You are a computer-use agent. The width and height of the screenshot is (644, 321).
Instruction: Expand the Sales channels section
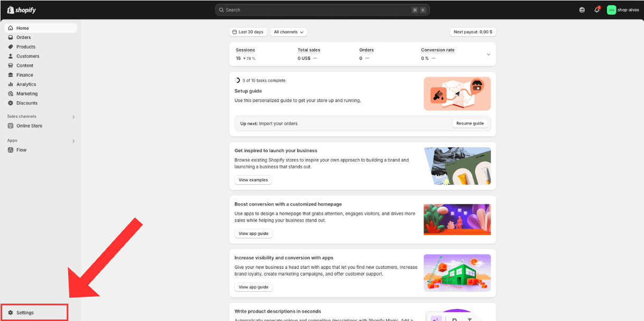click(x=73, y=117)
